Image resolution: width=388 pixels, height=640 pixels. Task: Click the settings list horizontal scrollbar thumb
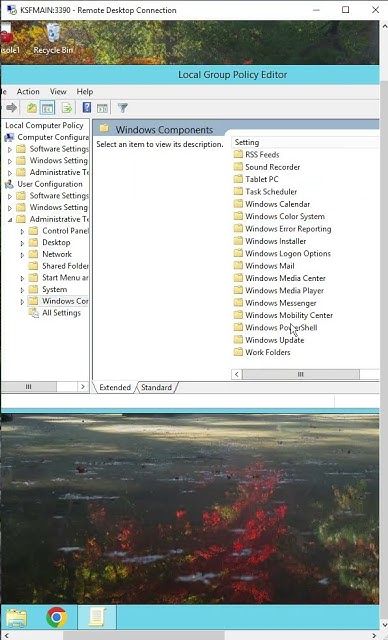(301, 374)
